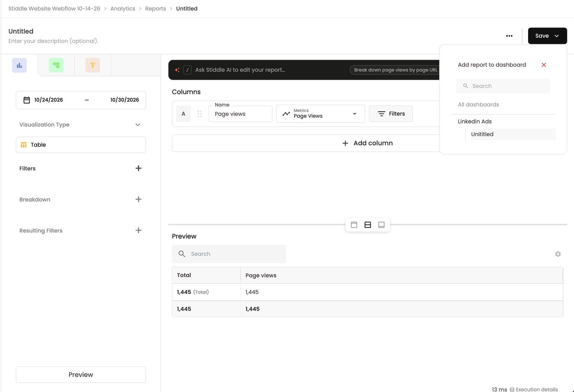
Task: Click the Break down page views suggestion chip
Action: click(x=396, y=70)
